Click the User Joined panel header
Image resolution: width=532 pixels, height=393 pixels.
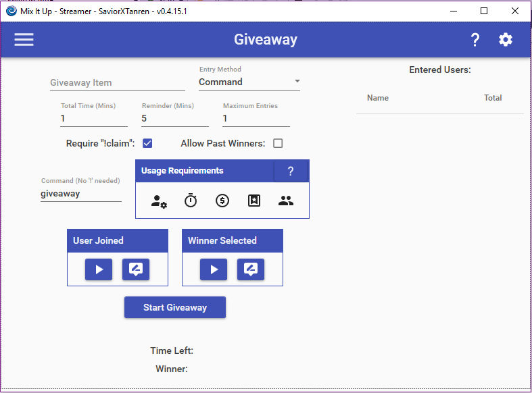point(118,241)
